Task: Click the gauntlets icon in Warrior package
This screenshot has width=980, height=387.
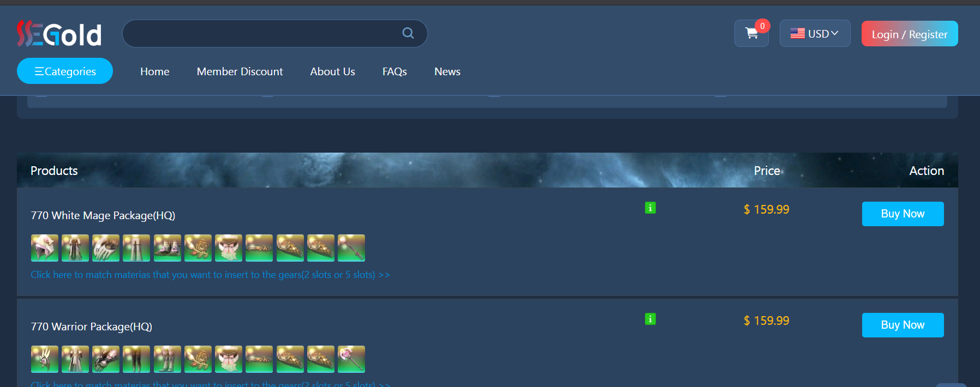Action: pos(106,359)
